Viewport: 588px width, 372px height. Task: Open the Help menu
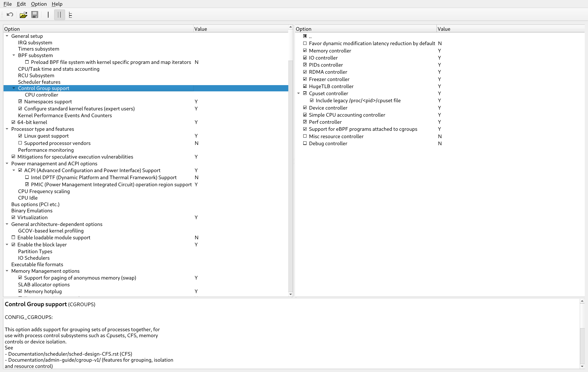coord(57,4)
